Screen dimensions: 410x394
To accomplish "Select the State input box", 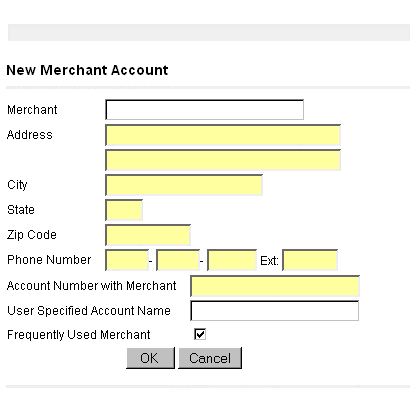I will pyautogui.click(x=124, y=210).
